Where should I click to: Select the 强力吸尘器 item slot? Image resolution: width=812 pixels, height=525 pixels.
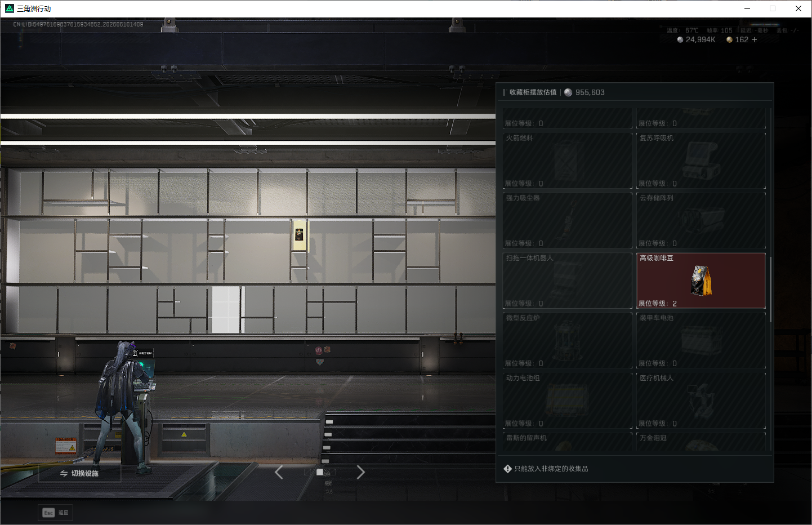tap(568, 220)
